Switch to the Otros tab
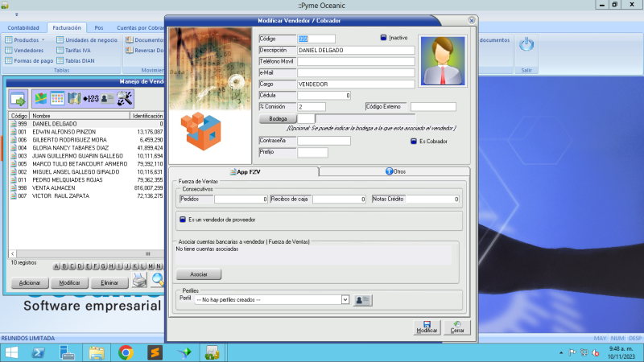The width and height of the screenshot is (644, 362). click(x=395, y=171)
